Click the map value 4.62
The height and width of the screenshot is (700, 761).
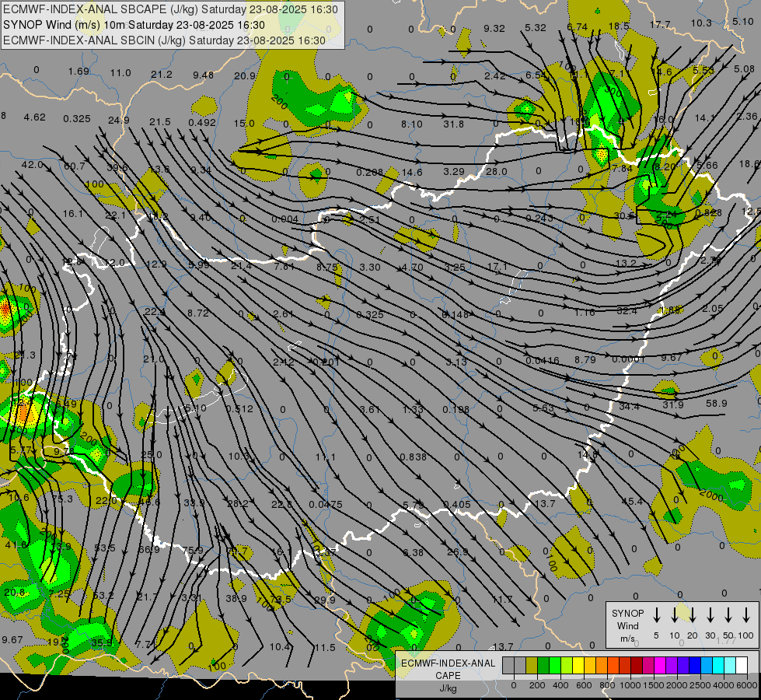coord(34,117)
